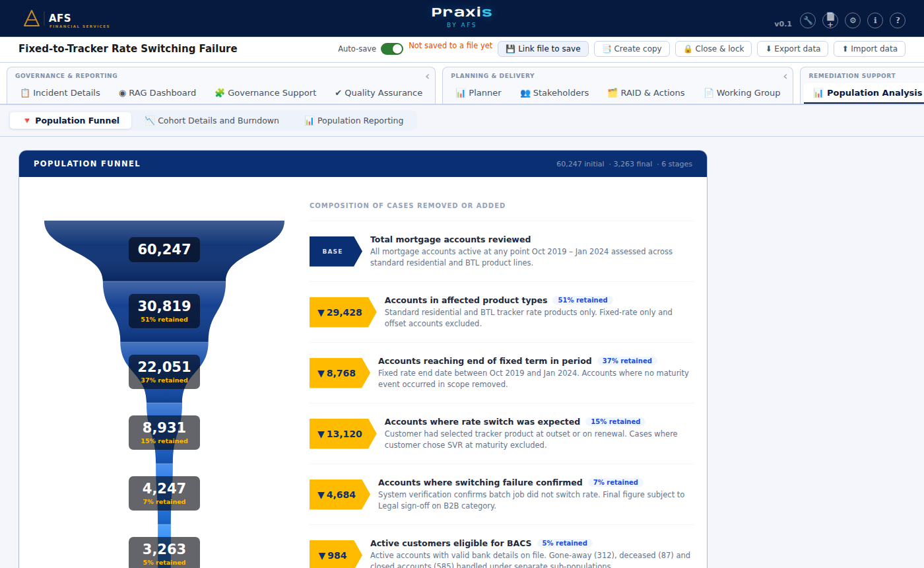The image size is (924, 568).
Task: Click the Export data button
Action: (793, 49)
